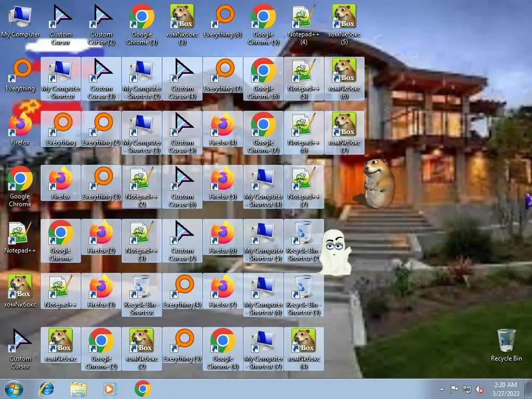Click the Custom Cursor (6) shortcut

point(182,187)
